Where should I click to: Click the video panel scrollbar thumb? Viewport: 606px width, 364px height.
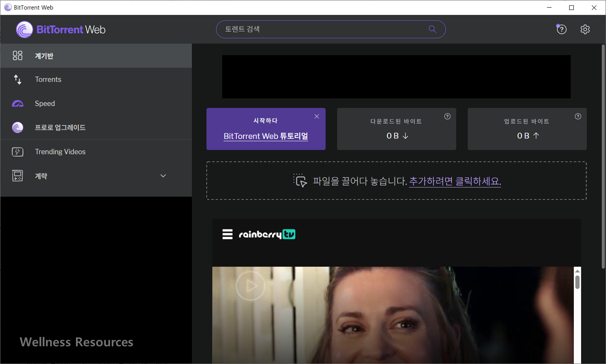(577, 282)
